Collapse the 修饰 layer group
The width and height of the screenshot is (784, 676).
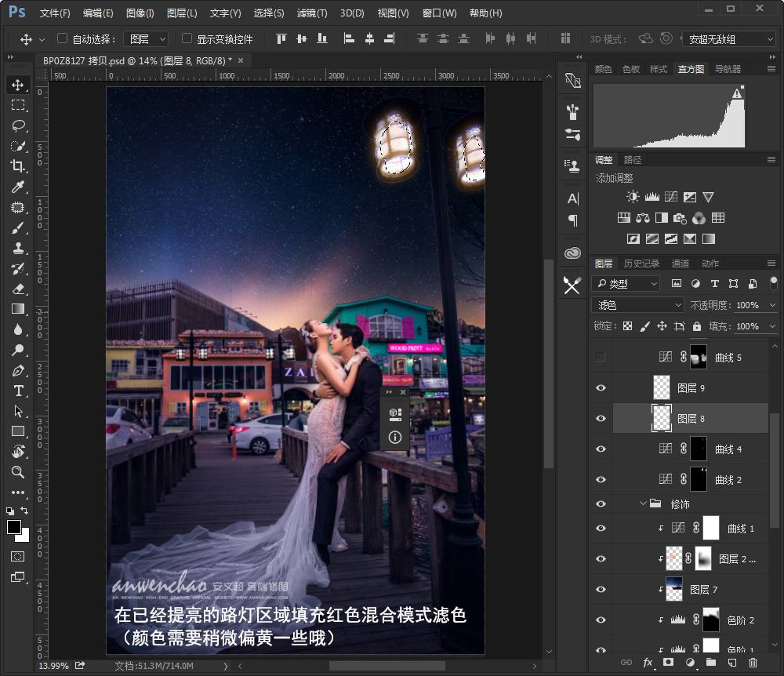tap(643, 503)
